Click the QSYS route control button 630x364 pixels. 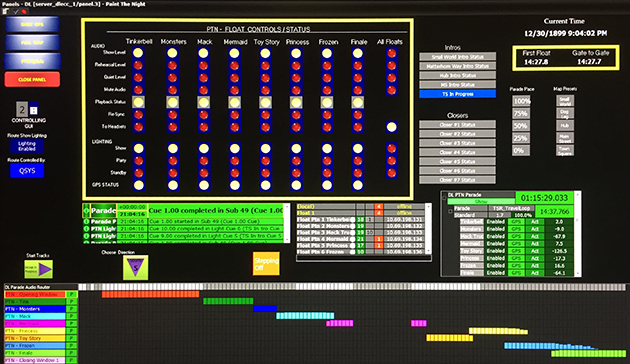[x=27, y=170]
